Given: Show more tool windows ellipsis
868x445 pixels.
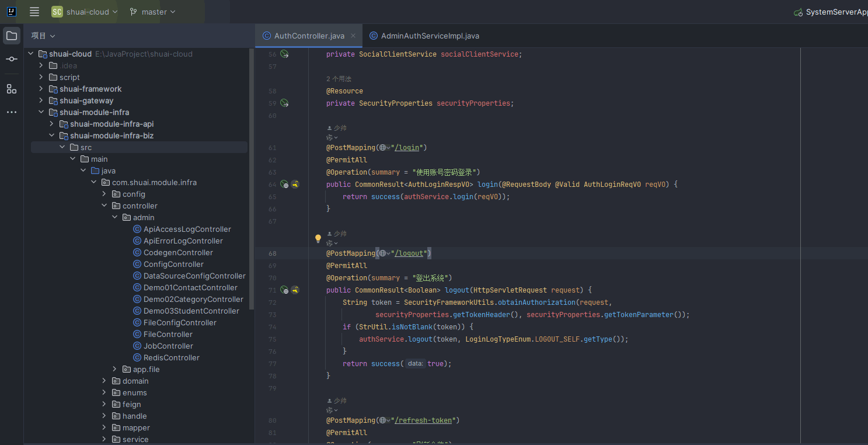Looking at the screenshot, I should [12, 112].
